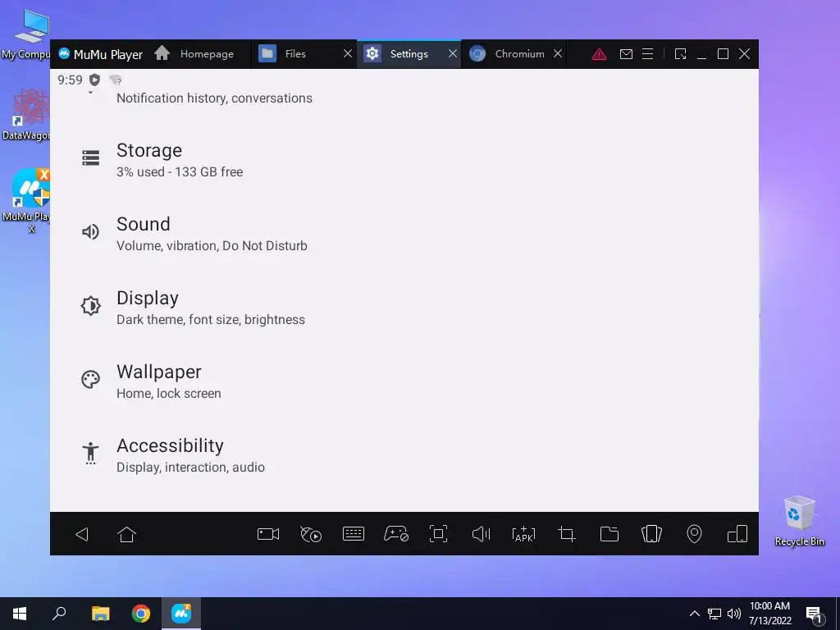
Task: Open File Explorer from taskbar
Action: tap(100, 614)
